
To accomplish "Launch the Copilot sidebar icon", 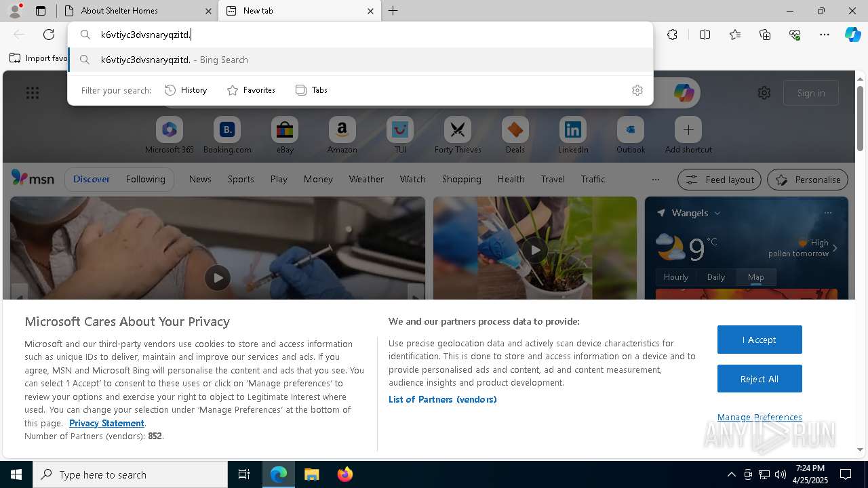I will coord(852,35).
